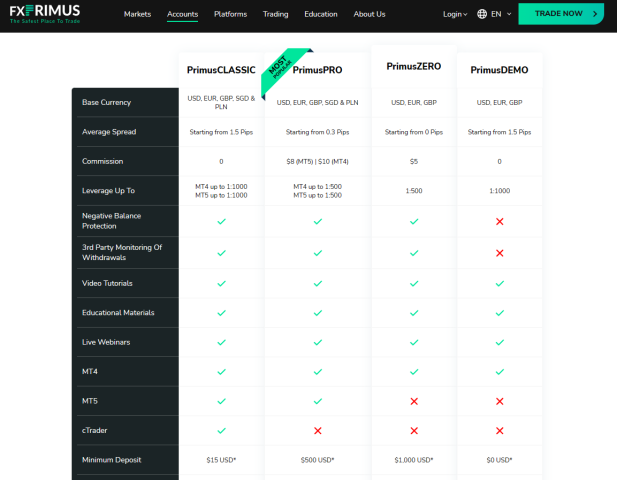This screenshot has height=480, width=617.
Task: Click PrimusDEMO minimum deposit $0 USD*
Action: point(499,460)
